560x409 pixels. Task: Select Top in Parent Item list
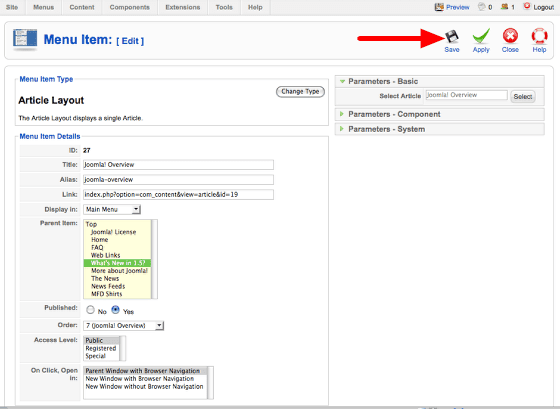click(x=117, y=224)
